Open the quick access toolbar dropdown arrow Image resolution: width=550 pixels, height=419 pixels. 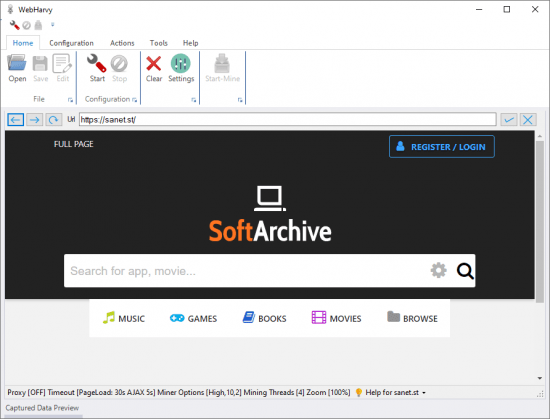click(53, 25)
